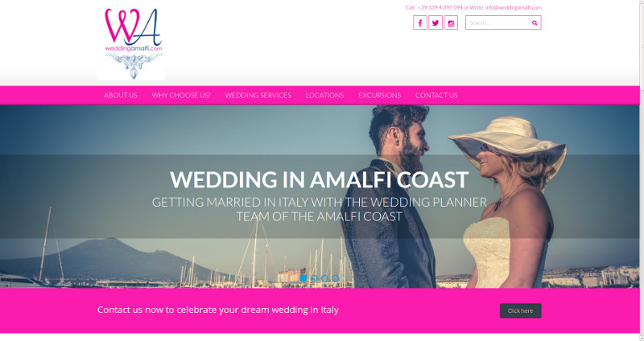Viewport: 644px width, 341px height.
Task: Expand the Wedding Services menu
Action: [258, 95]
